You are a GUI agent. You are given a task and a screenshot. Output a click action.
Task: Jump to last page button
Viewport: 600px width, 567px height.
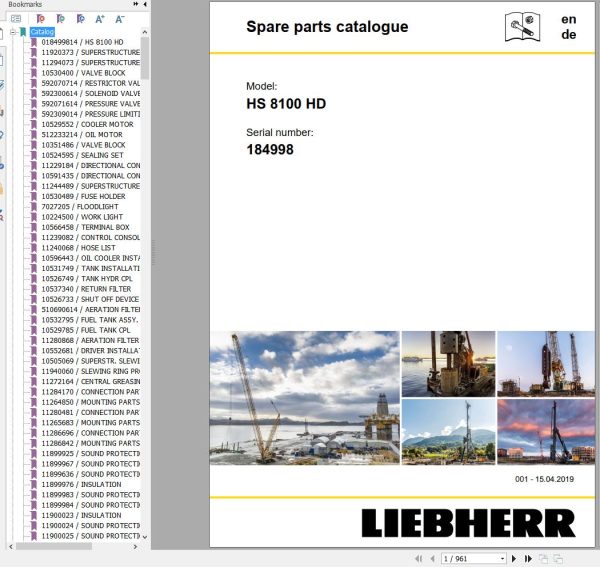tap(528, 559)
